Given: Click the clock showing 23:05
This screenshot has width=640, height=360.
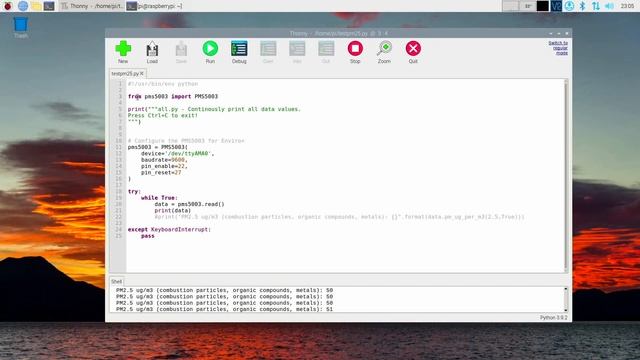Looking at the screenshot, I should pyautogui.click(x=627, y=6).
